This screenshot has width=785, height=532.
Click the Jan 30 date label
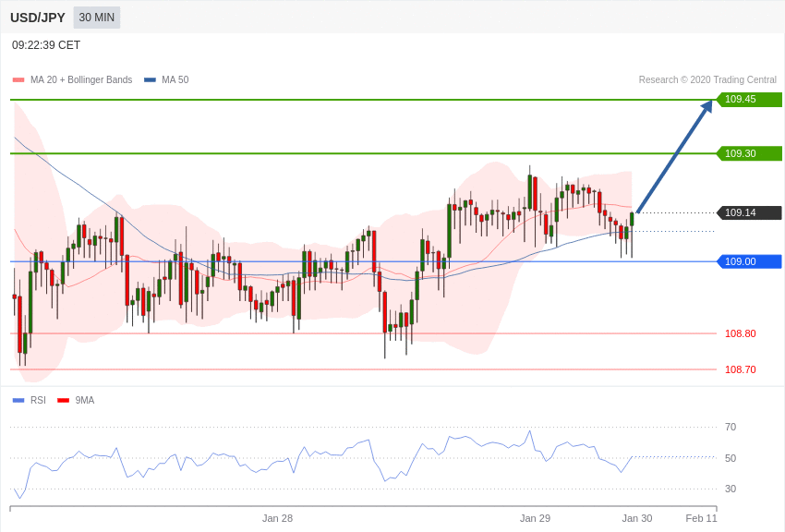pyautogui.click(x=637, y=518)
